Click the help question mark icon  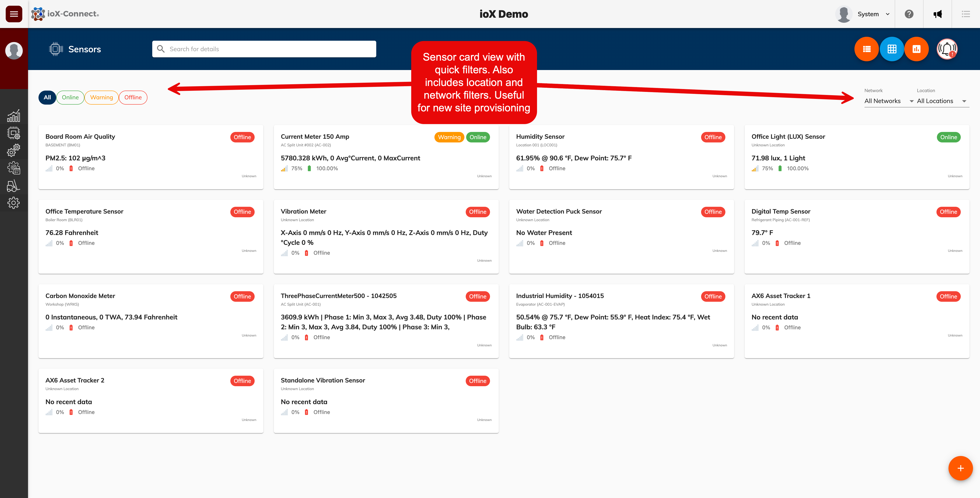click(x=909, y=14)
